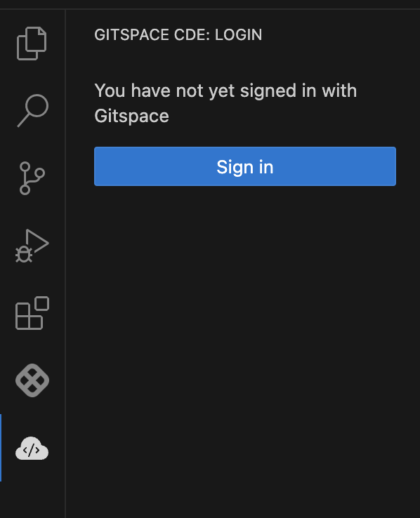
Task: Open the Search view magnifying glass
Action: [x=32, y=110]
